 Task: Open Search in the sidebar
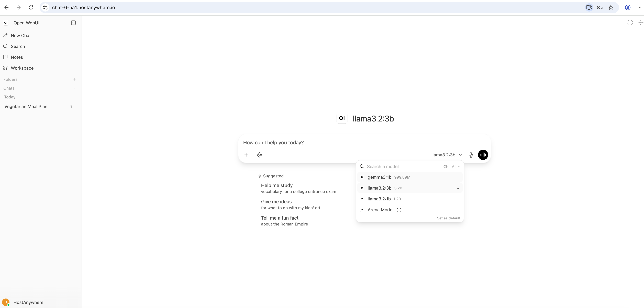click(40, 46)
